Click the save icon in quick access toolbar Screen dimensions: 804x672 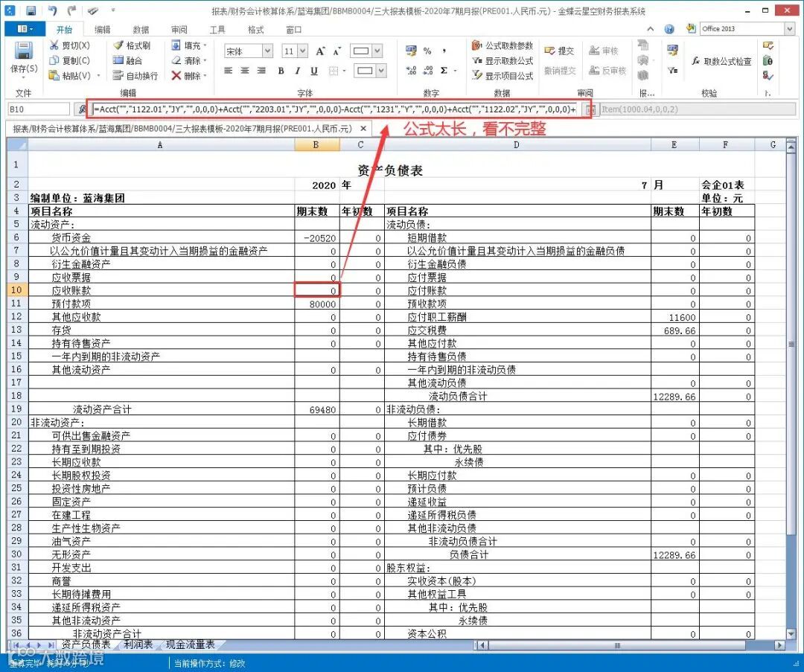pos(31,10)
